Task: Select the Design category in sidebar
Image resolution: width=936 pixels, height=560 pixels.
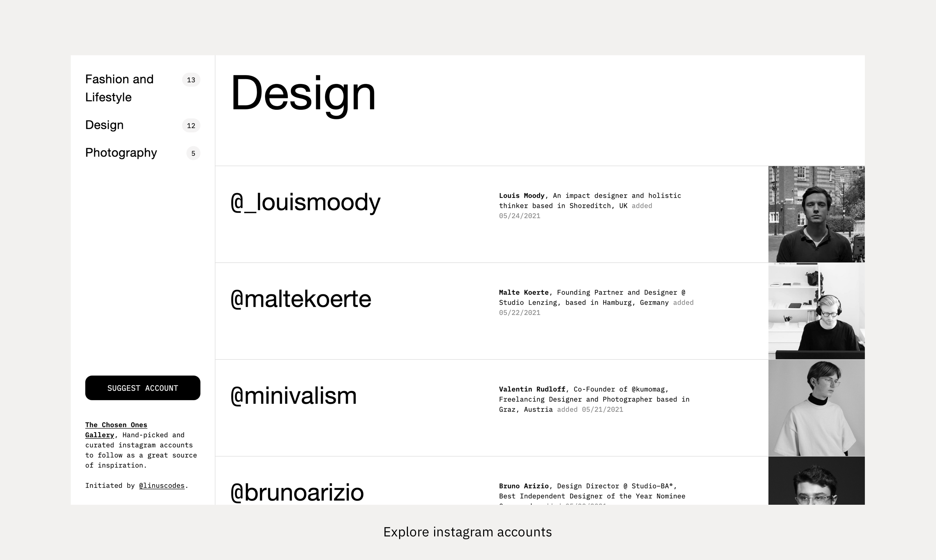Action: pos(104,125)
